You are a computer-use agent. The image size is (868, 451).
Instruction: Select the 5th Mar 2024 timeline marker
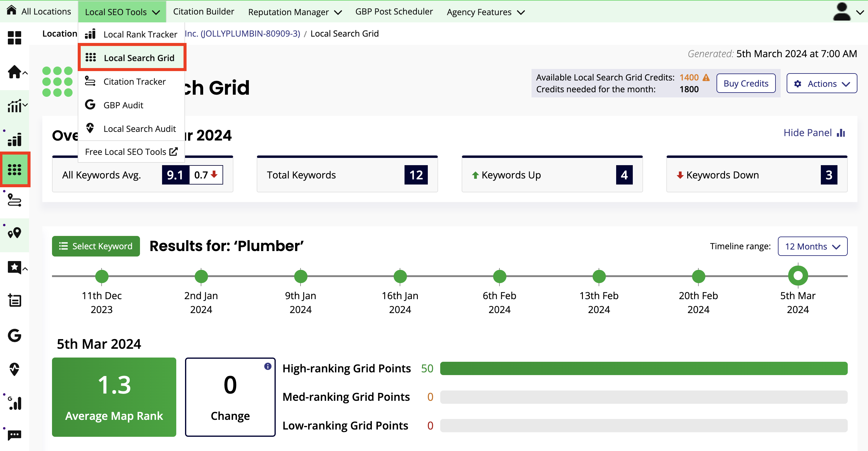pyautogui.click(x=798, y=275)
